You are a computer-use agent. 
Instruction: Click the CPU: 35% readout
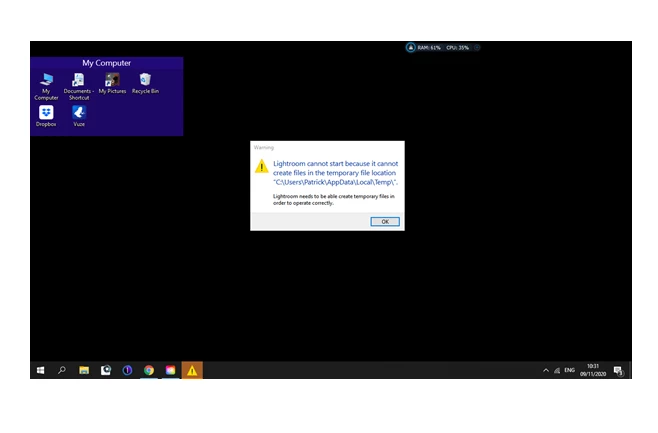point(457,48)
